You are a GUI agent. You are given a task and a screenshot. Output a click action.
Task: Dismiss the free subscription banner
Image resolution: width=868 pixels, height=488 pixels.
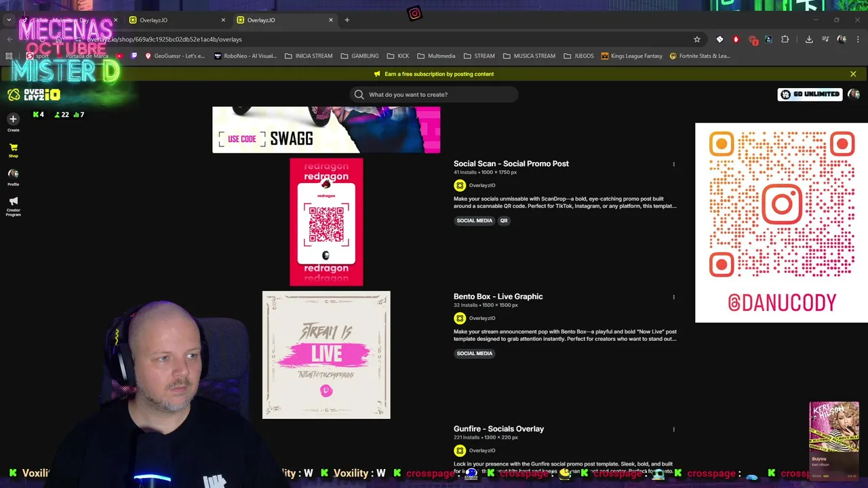pyautogui.click(x=853, y=74)
